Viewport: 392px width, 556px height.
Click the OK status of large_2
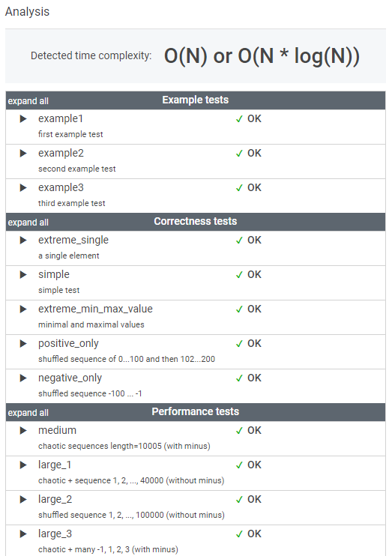254,499
